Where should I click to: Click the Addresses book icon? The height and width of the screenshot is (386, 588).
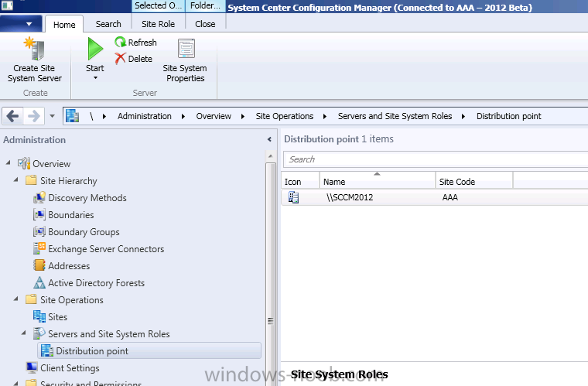(39, 265)
